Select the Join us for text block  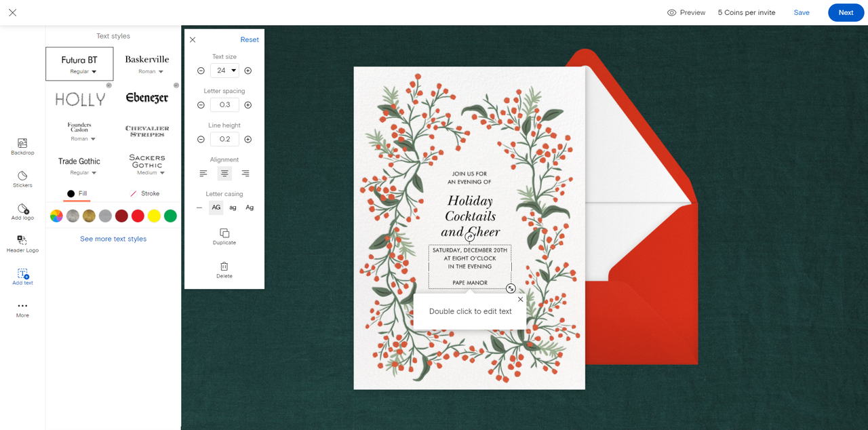pyautogui.click(x=470, y=178)
